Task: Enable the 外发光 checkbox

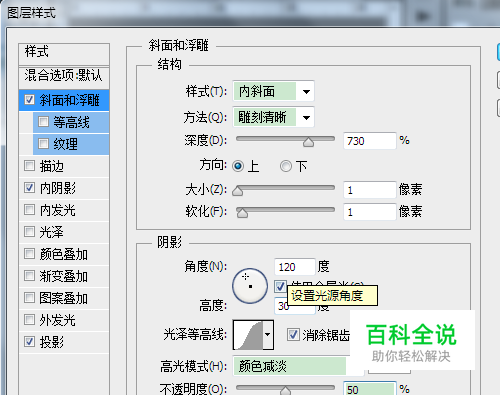Action: [29, 319]
